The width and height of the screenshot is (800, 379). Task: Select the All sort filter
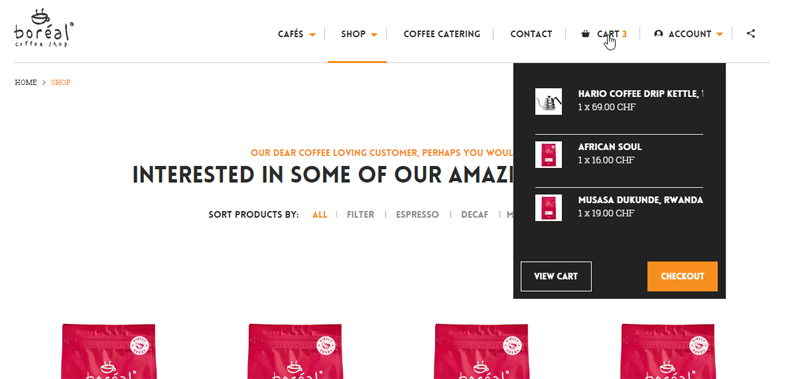coord(320,215)
